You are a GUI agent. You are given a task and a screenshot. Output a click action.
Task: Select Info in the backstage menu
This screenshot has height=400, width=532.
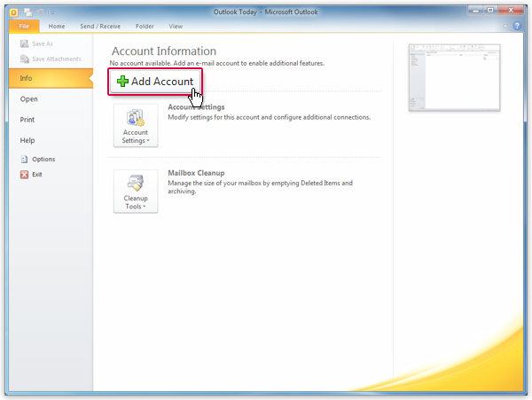[x=27, y=79]
